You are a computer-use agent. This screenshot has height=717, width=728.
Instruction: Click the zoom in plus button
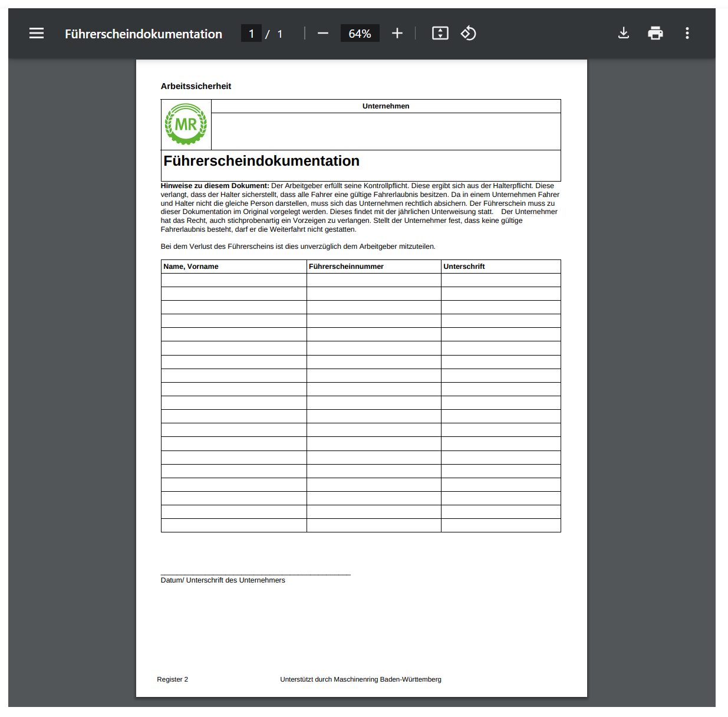(x=397, y=34)
